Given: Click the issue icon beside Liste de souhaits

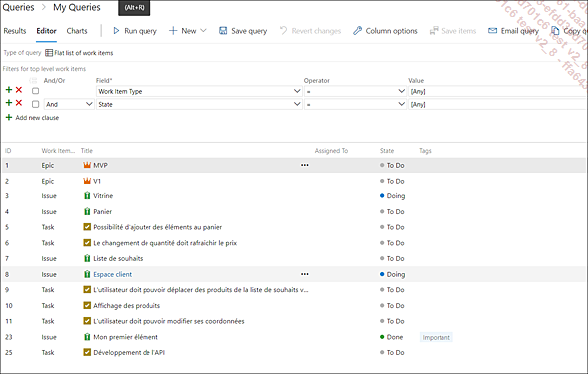Looking at the screenshot, I should 87,258.
